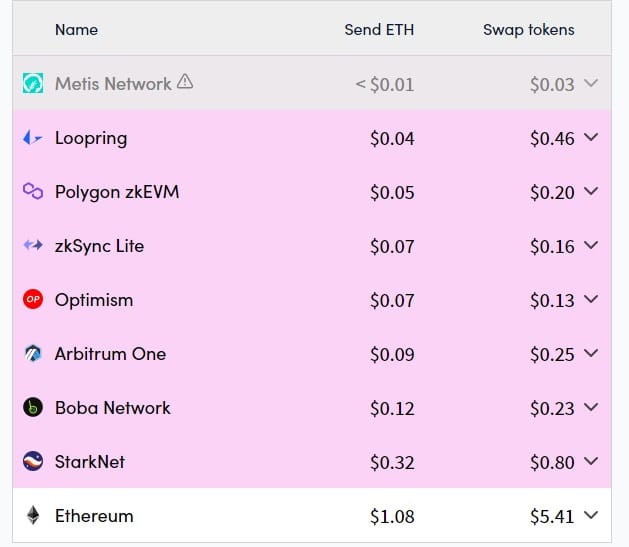Click the Loopring logo icon
Image resolution: width=629 pixels, height=547 pixels.
[x=33, y=138]
